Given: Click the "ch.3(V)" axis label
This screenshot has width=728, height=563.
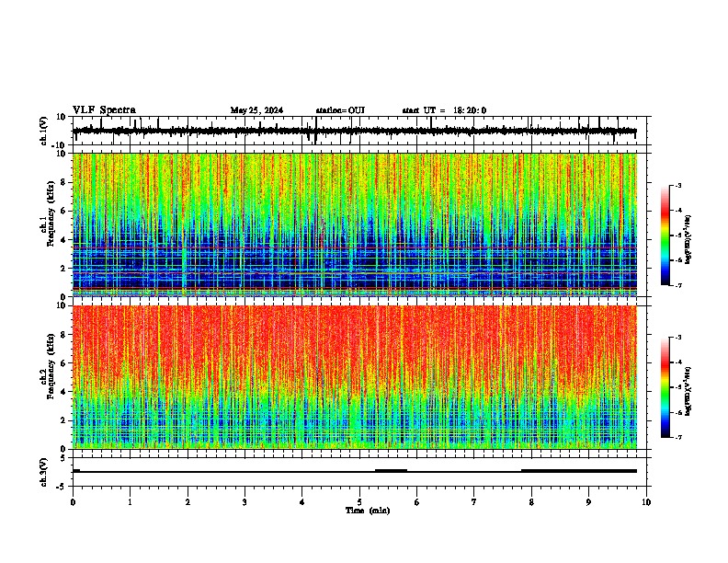Looking at the screenshot, I should click(44, 472).
